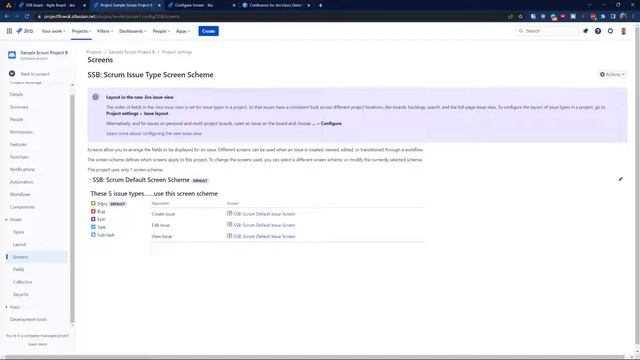Click Back to project link

35,74
